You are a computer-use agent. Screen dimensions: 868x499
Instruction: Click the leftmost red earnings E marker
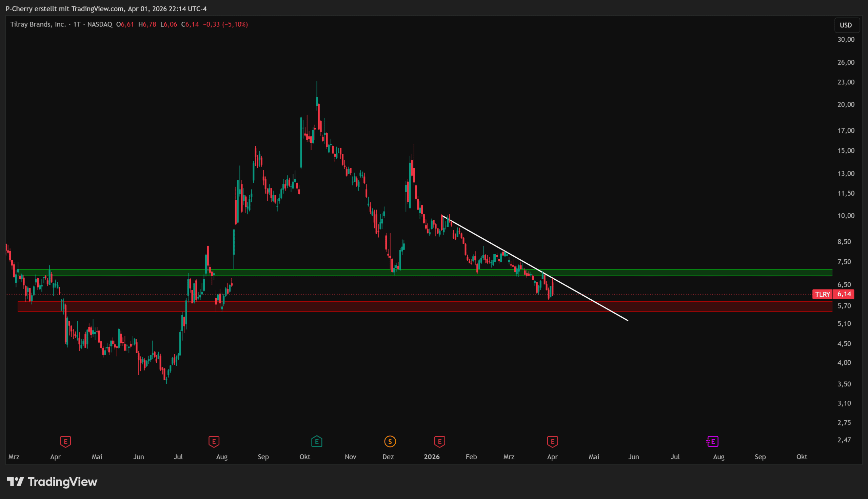(65, 441)
